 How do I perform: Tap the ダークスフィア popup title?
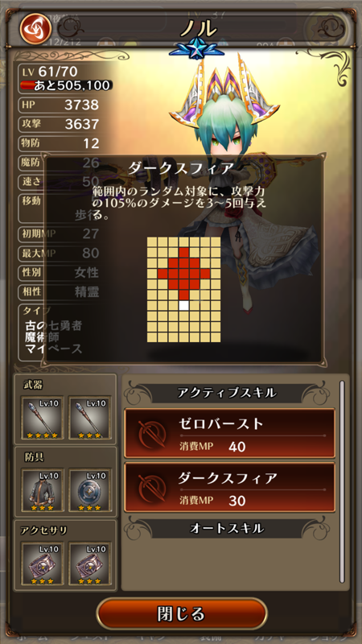pyautogui.click(x=181, y=168)
